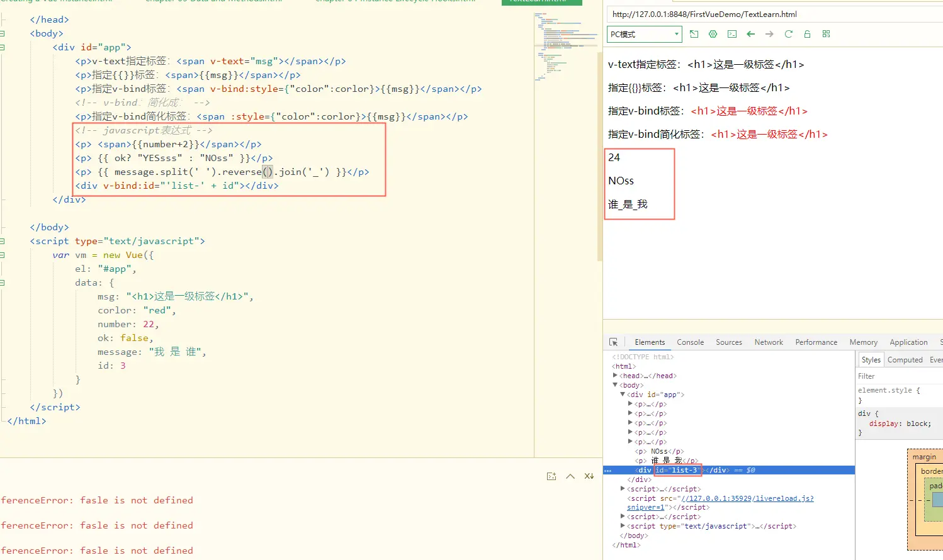Click the v-bind:id="'list-' + id" code line
The height and width of the screenshot is (560, 943).
(177, 186)
